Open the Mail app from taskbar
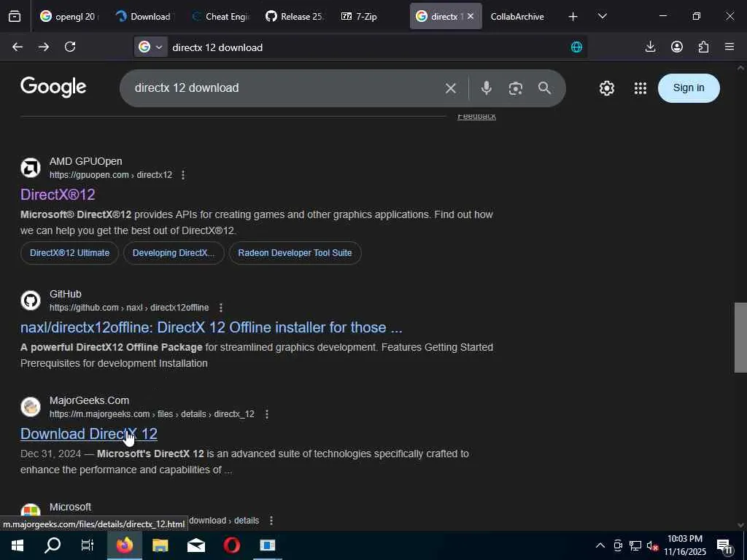 click(196, 545)
